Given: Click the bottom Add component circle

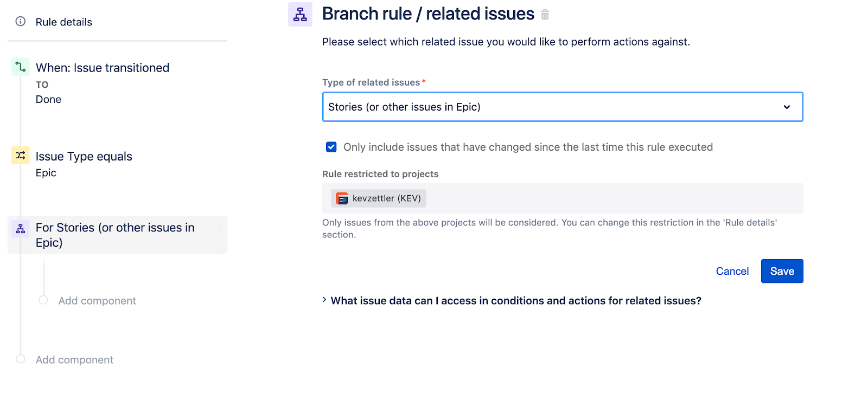Looking at the screenshot, I should click(x=20, y=358).
